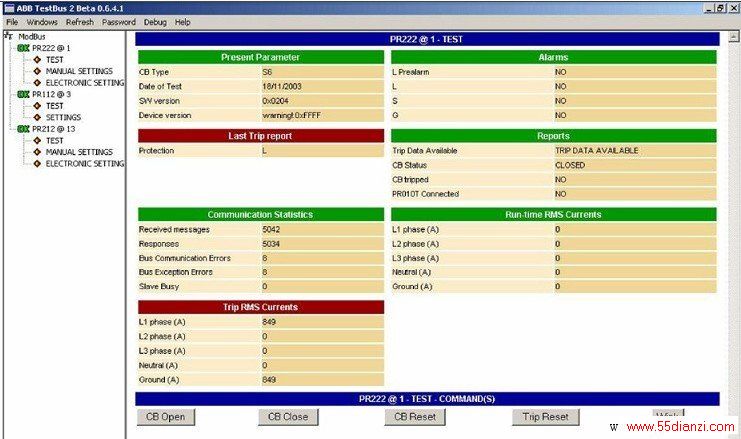
Task: Click the vertical scrollbar up arrow
Action: tap(733, 37)
